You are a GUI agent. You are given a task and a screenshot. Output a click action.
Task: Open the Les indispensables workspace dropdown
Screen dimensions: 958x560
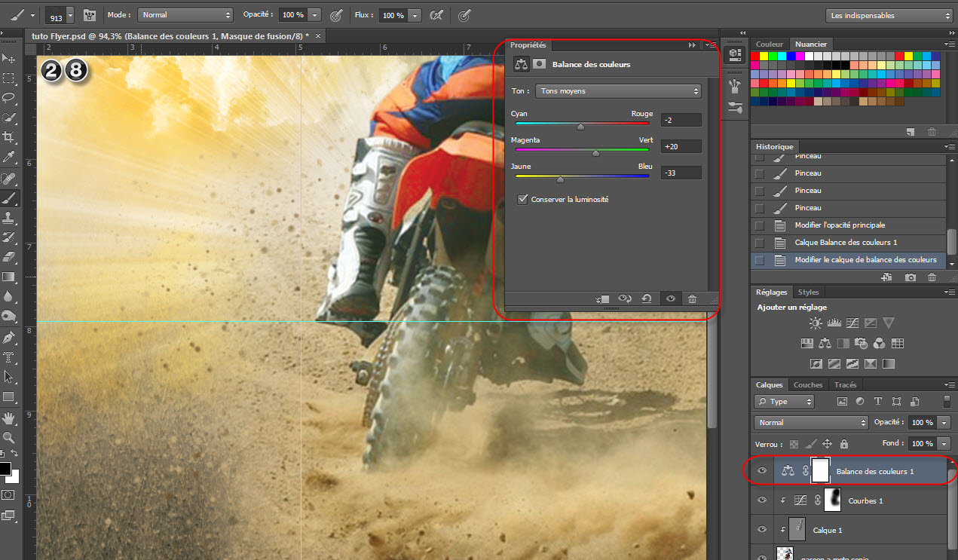pyautogui.click(x=889, y=15)
